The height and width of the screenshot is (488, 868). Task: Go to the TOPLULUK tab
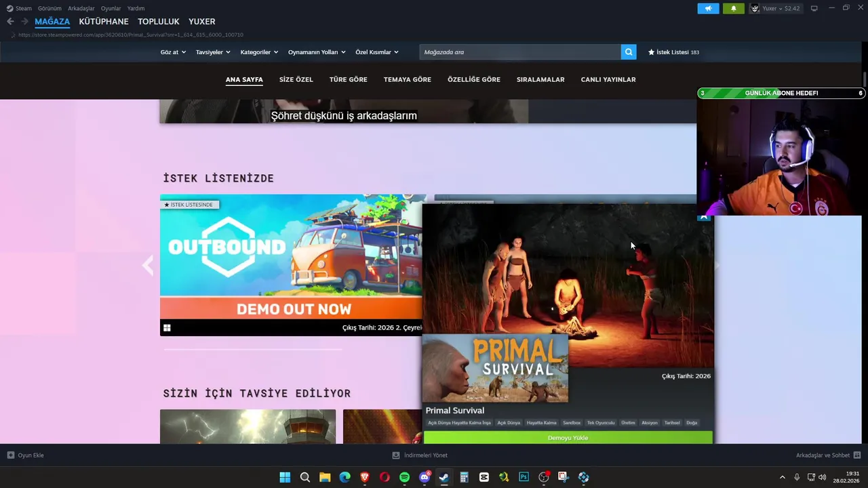coord(159,22)
